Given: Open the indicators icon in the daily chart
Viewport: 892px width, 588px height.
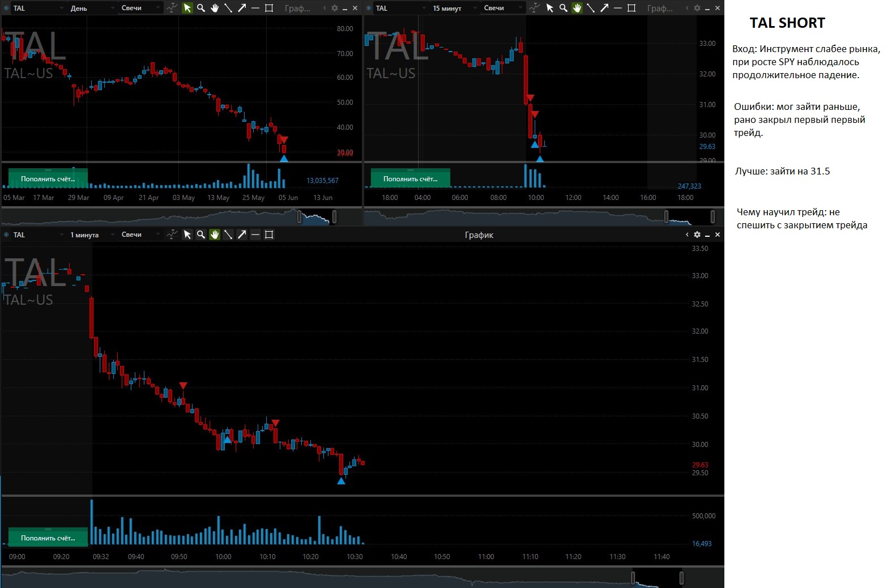Looking at the screenshot, I should tap(172, 8).
